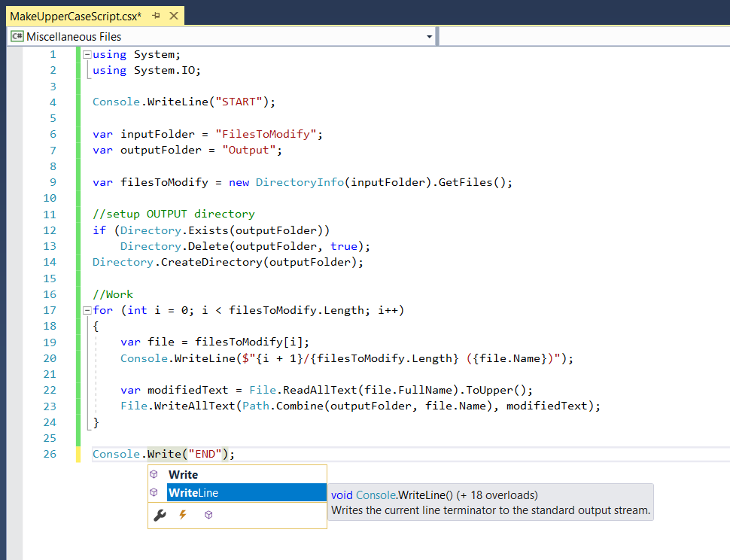Click DirectoryInfo type on line 9

(300, 182)
